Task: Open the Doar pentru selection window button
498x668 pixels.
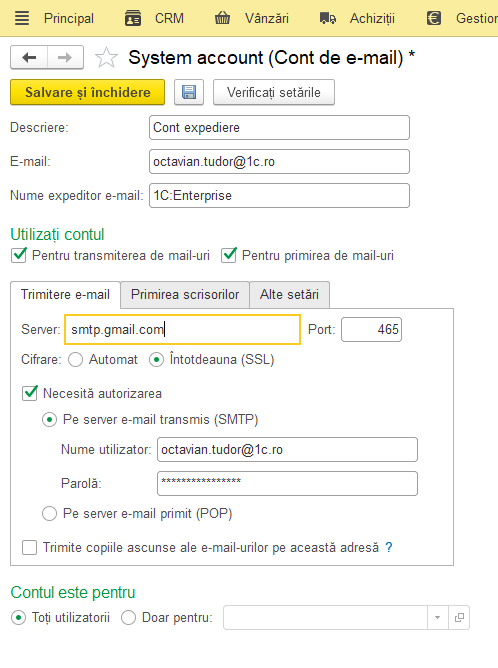Action: 459,617
